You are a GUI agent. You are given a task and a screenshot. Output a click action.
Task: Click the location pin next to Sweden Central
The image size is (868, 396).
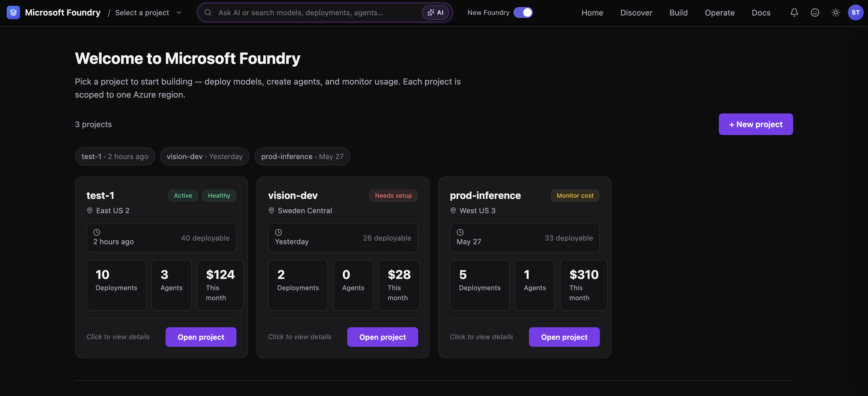tap(271, 210)
